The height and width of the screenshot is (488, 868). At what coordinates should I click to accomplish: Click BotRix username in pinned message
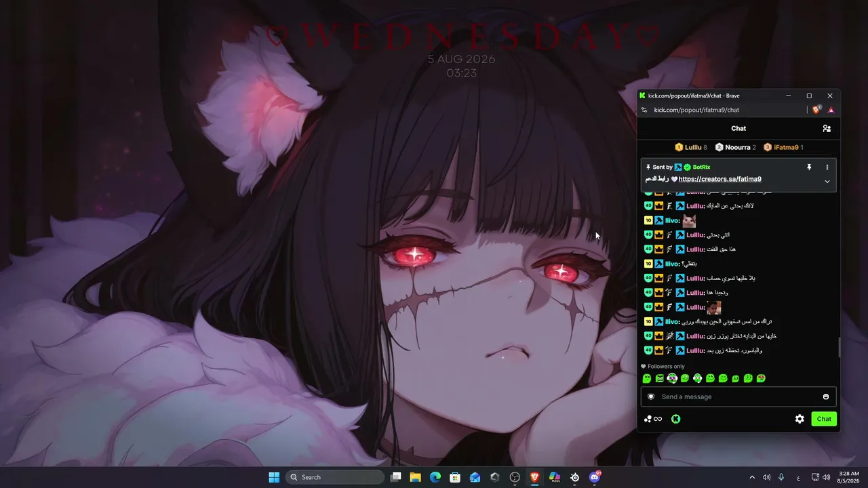(701, 167)
